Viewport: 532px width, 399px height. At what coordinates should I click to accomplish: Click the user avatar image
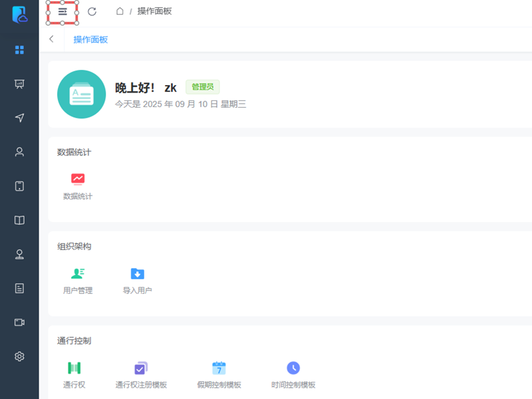pyautogui.click(x=82, y=94)
